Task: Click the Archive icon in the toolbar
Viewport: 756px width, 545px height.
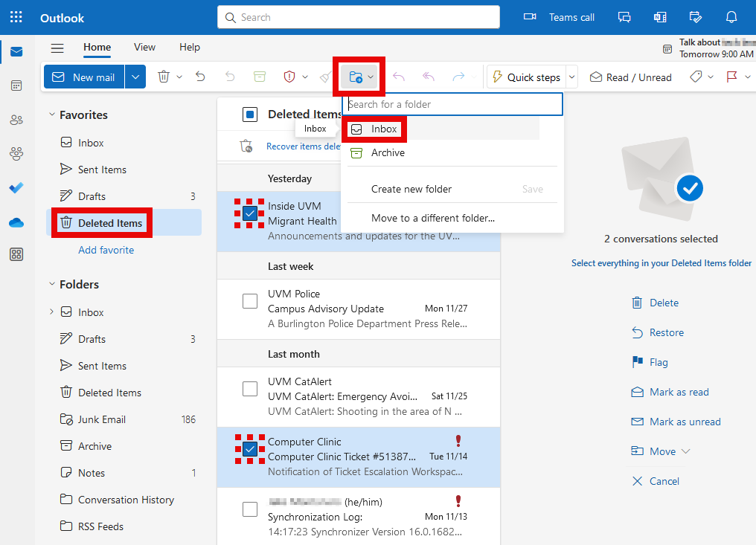Action: click(259, 77)
